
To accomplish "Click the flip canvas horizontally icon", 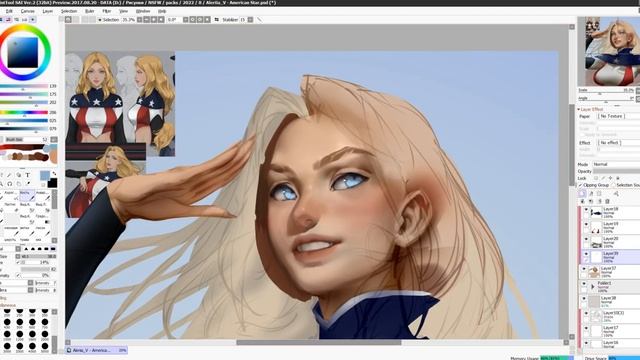I will coord(217,19).
